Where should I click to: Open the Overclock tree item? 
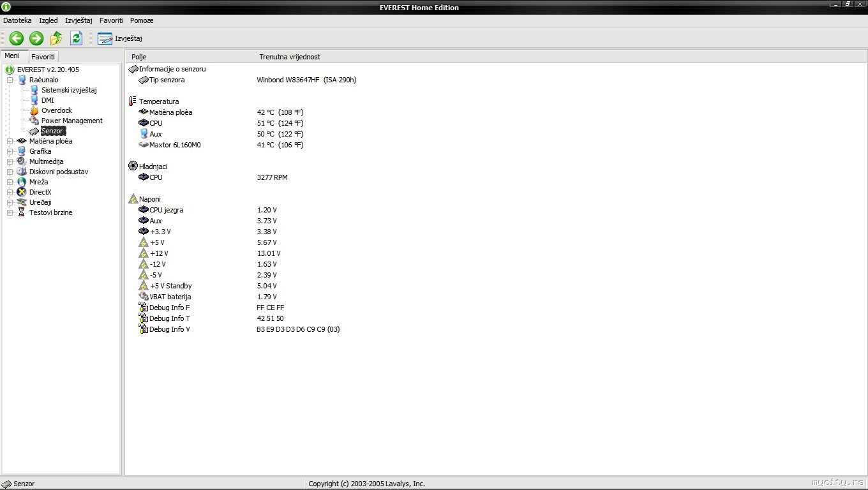tap(57, 110)
